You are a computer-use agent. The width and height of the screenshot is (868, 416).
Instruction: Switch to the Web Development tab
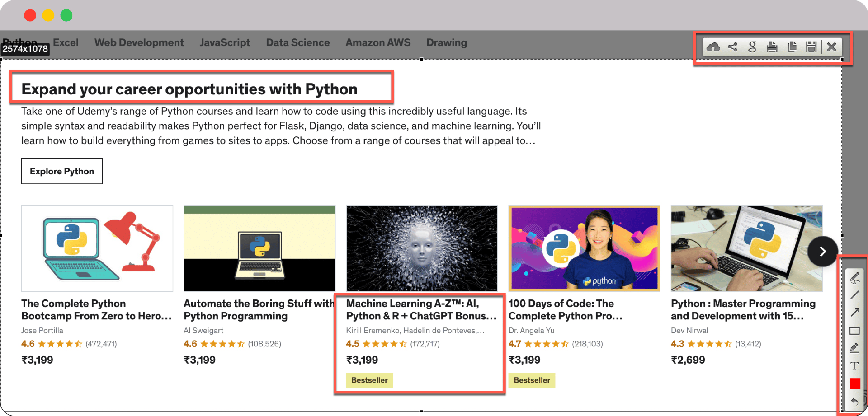pyautogui.click(x=139, y=43)
